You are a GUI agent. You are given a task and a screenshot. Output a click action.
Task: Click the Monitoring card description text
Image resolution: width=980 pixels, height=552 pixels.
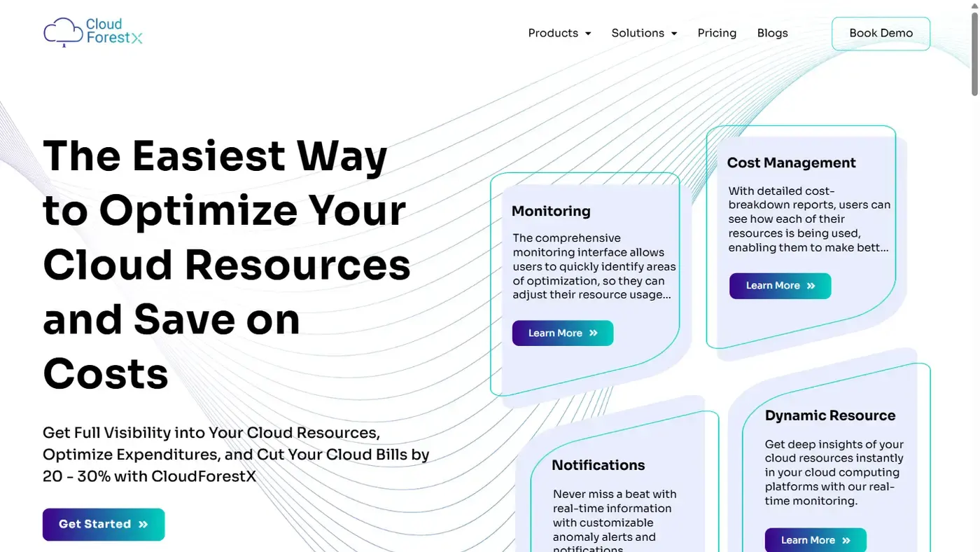(x=594, y=266)
